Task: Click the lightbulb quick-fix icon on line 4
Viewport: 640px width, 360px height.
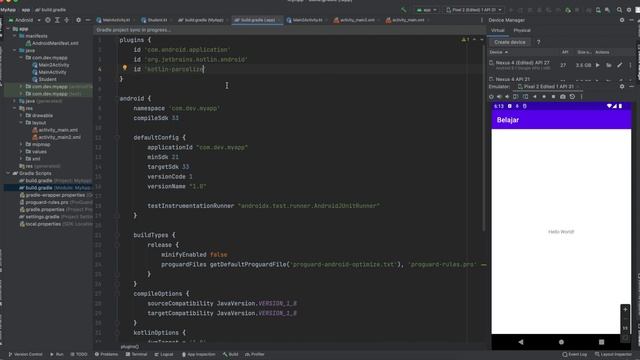Action: [x=125, y=68]
